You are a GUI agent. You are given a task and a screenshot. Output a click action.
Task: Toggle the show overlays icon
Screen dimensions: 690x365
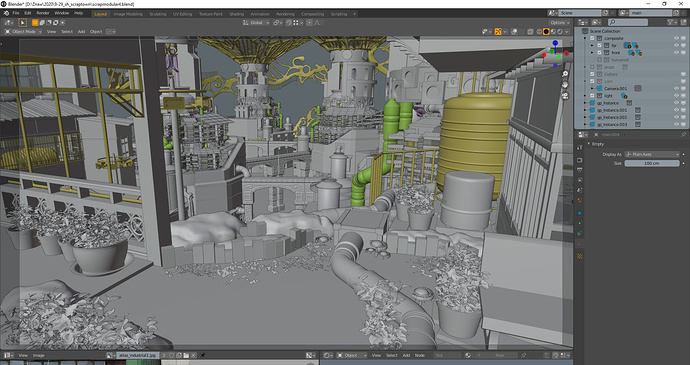point(513,31)
